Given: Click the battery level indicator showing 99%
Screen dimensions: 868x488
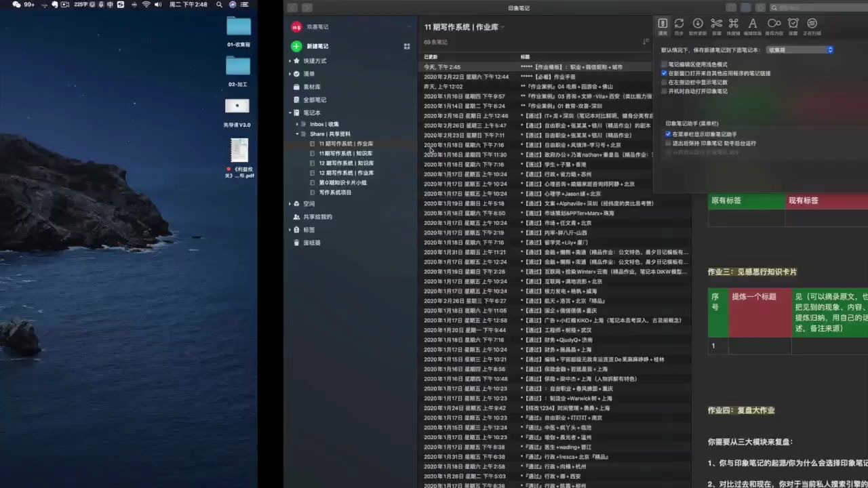Looking at the screenshot, I should [x=28, y=4].
